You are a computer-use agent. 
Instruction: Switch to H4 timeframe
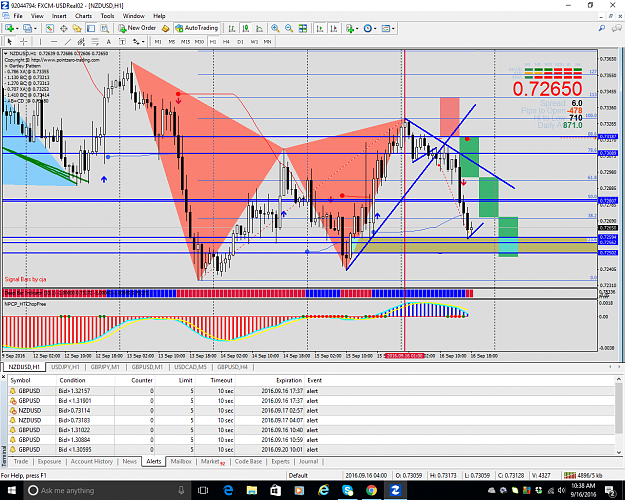(x=226, y=41)
